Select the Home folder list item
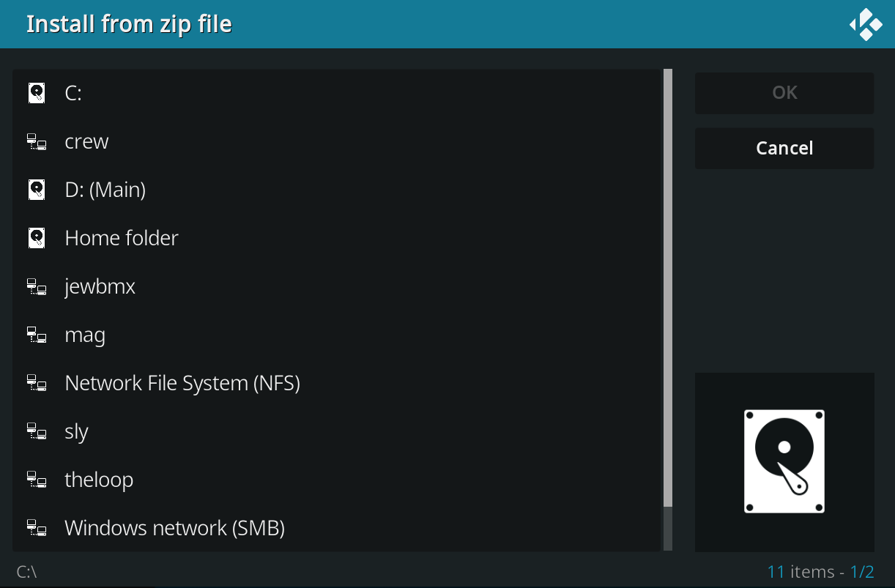Screen dimensions: 895x588 tap(122, 238)
